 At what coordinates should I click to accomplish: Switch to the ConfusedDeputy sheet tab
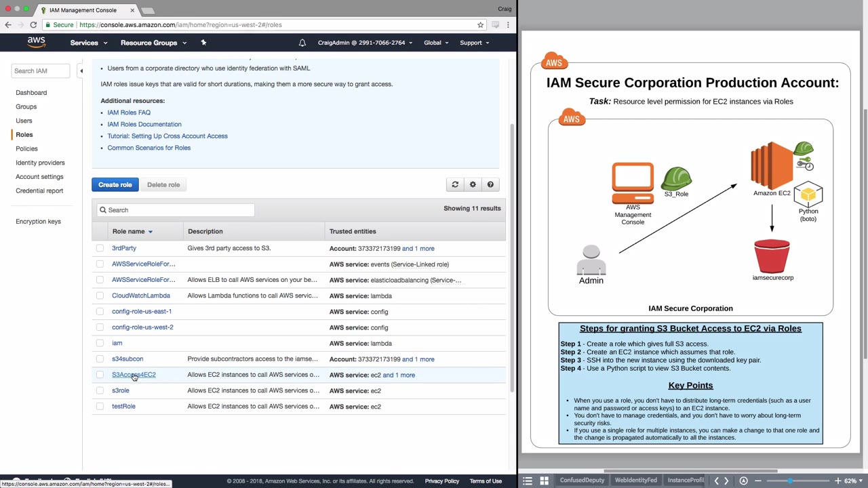[x=582, y=481]
